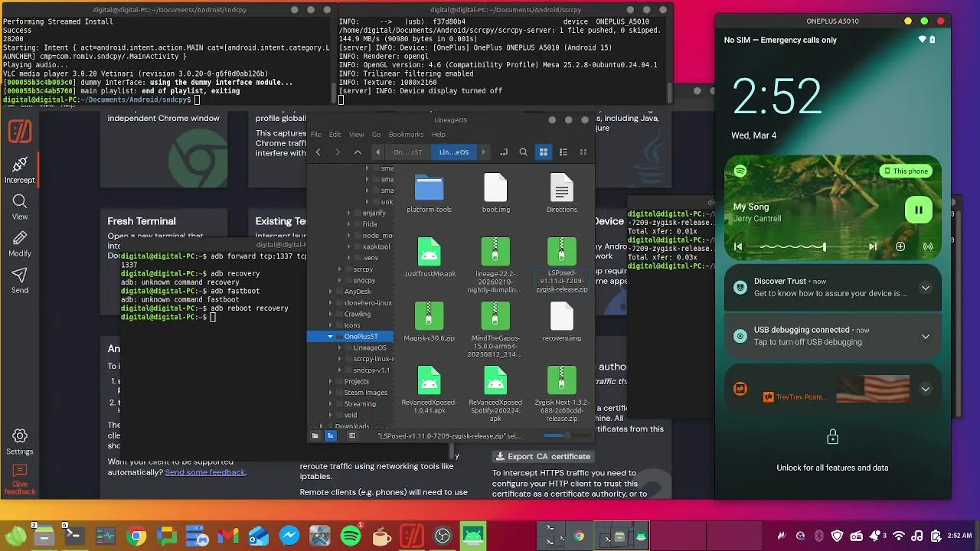The image size is (980, 551).
Task: Tap the This phone output chip
Action: 905,171
